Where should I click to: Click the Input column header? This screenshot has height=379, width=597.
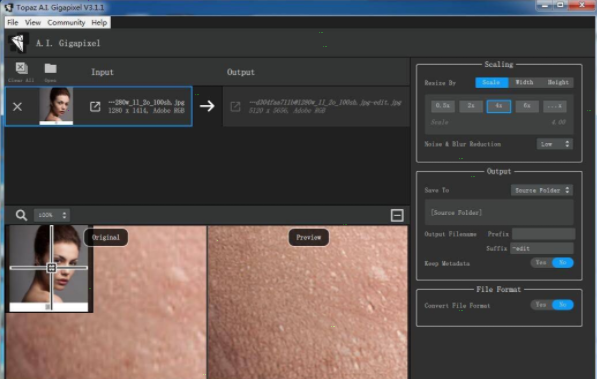(102, 72)
